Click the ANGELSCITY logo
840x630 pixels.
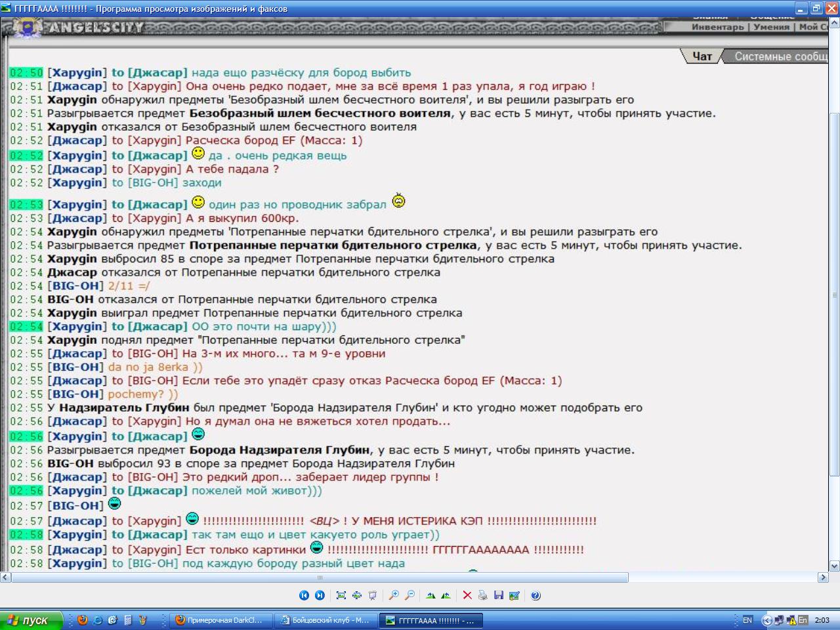96,28
